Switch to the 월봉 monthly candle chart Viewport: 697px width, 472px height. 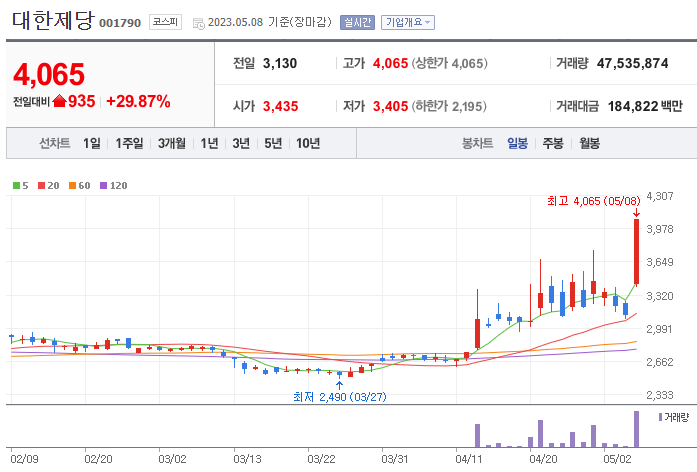tap(589, 143)
